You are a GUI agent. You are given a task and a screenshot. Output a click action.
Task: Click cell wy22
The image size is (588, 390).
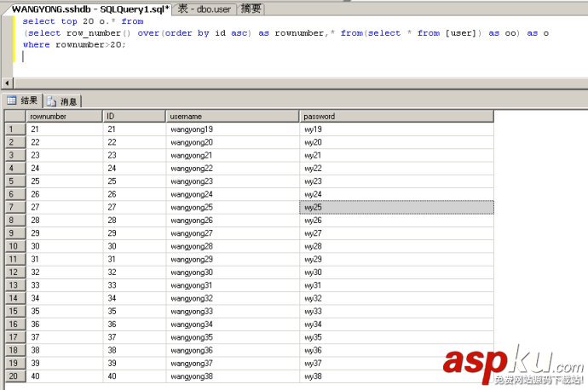[x=396, y=169]
